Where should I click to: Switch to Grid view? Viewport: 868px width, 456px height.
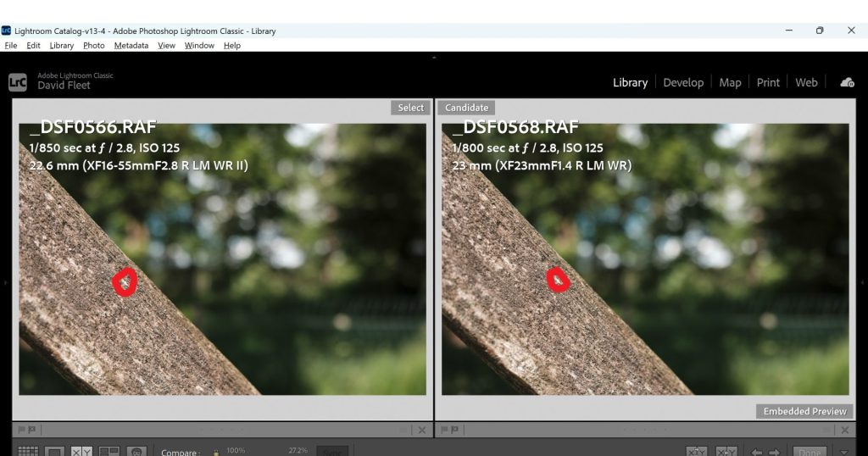coord(28,452)
